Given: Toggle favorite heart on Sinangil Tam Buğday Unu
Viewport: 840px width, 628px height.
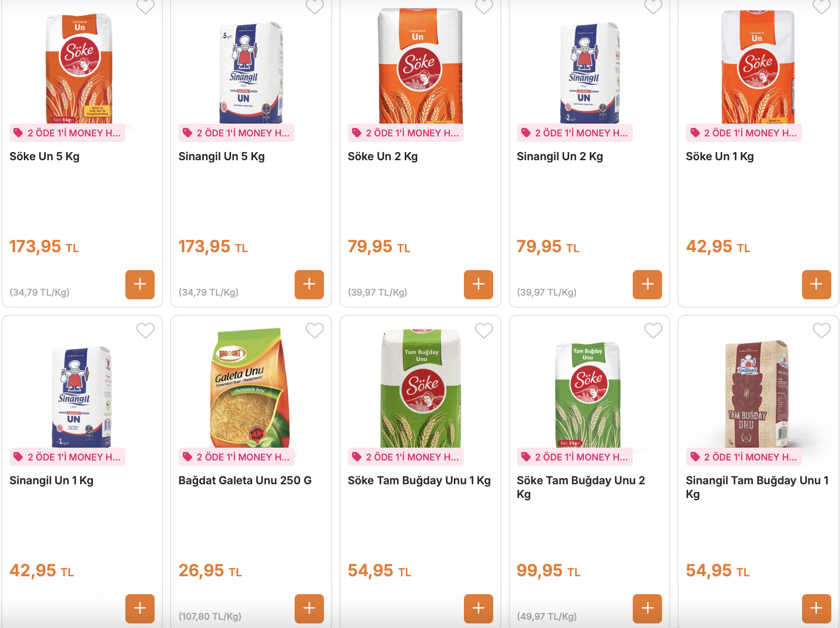Looking at the screenshot, I should click(822, 330).
